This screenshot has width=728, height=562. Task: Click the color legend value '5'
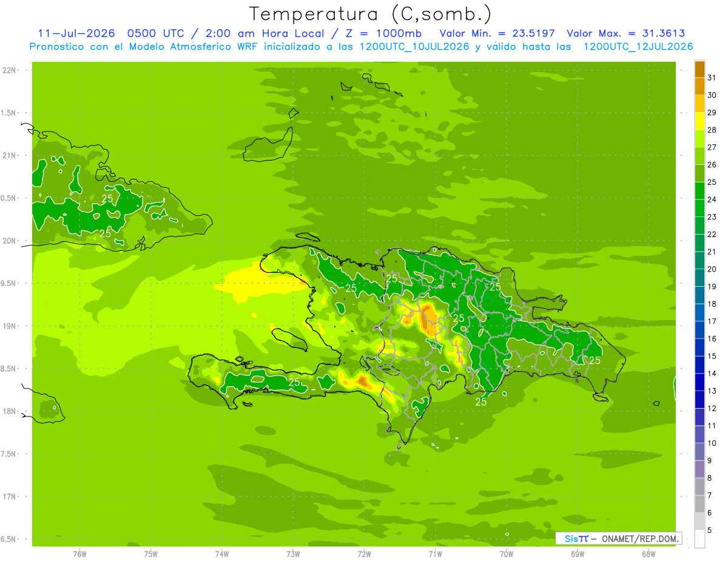pyautogui.click(x=710, y=530)
